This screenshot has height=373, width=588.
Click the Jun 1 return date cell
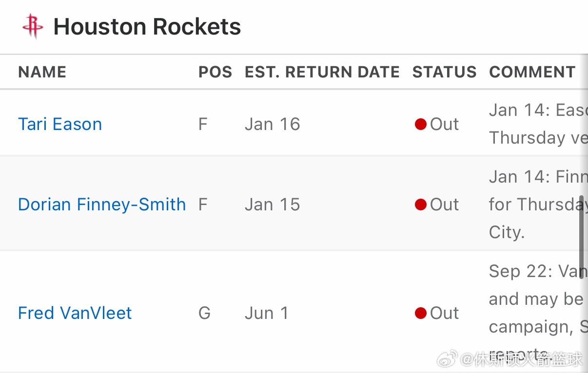coord(266,313)
